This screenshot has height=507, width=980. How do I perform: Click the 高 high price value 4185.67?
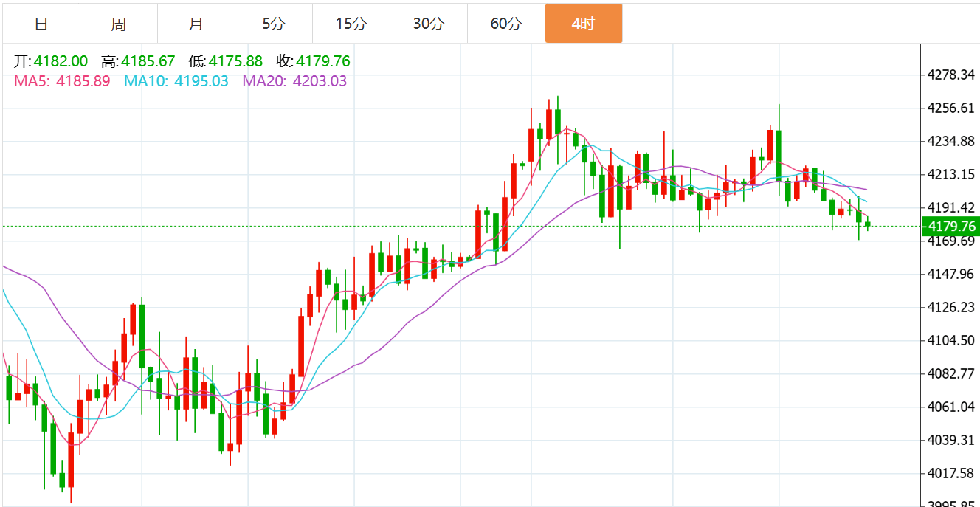point(148,61)
